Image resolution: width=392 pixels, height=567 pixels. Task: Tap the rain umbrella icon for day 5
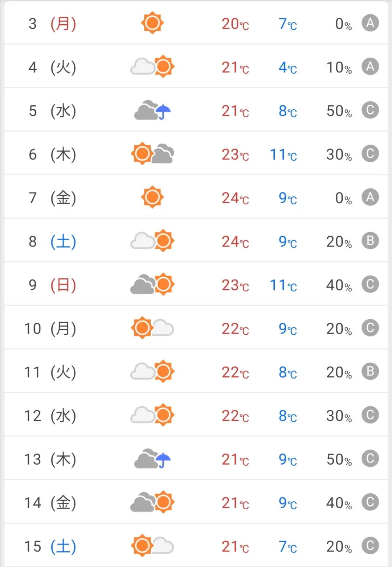[152, 110]
